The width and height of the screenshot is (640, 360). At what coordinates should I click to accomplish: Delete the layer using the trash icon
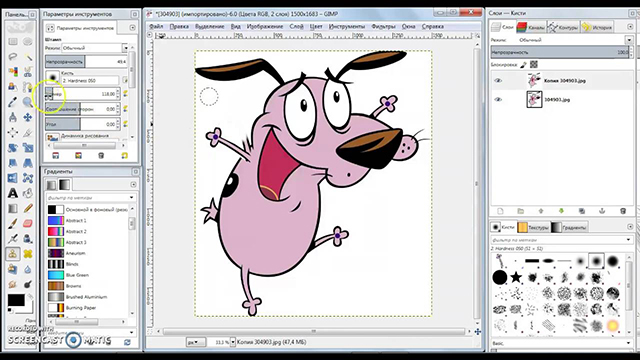tap(623, 211)
